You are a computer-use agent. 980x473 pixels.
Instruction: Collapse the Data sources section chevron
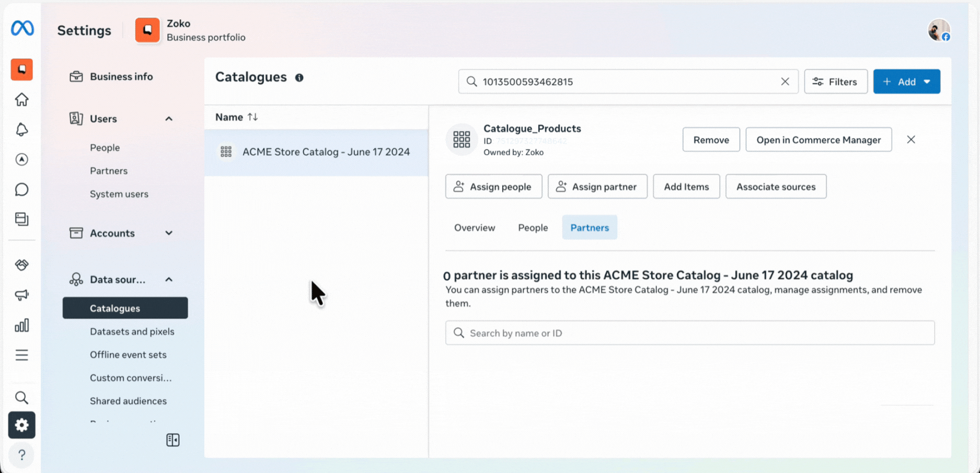tap(169, 280)
